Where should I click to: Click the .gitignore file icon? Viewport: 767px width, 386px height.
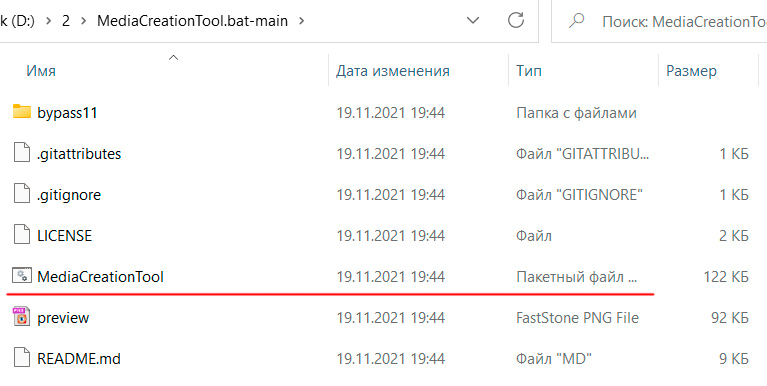(x=22, y=195)
